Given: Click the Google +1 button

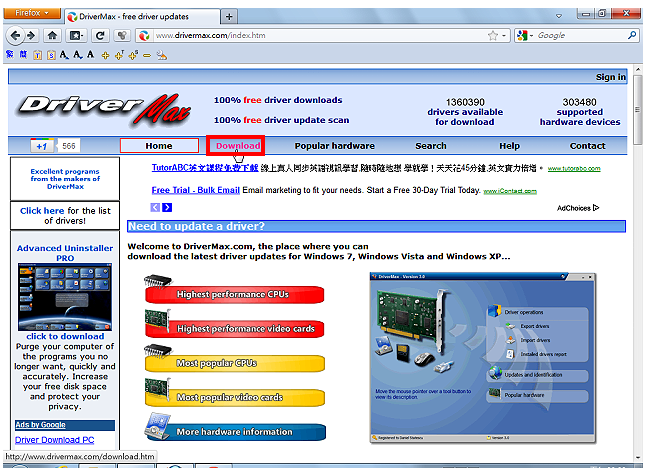Looking at the screenshot, I should click(x=42, y=146).
